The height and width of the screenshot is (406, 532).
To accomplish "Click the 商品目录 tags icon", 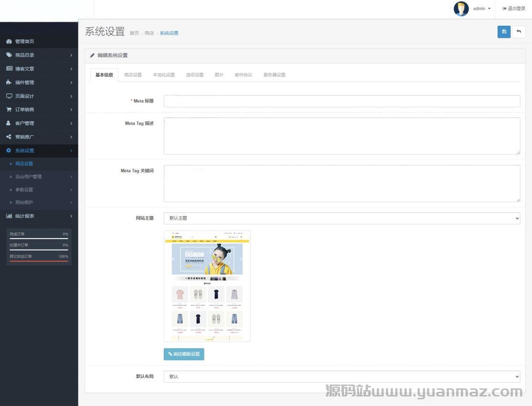I will 9,55.
